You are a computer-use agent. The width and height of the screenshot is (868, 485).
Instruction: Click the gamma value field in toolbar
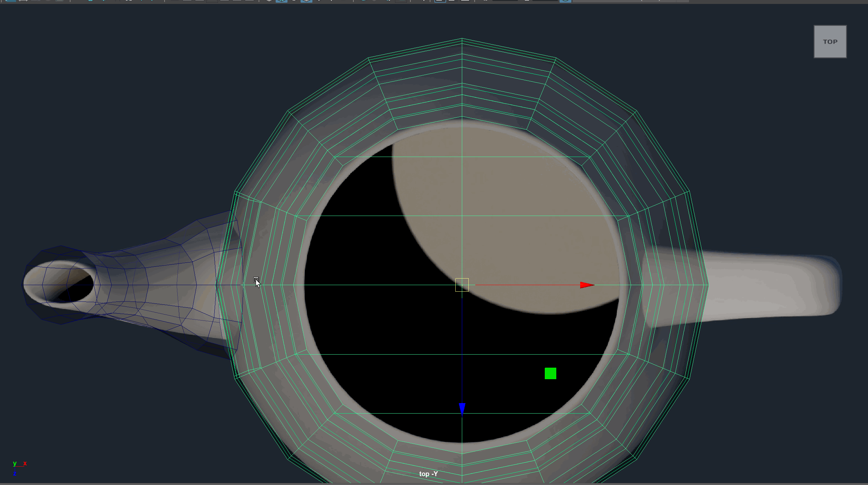click(544, 1)
